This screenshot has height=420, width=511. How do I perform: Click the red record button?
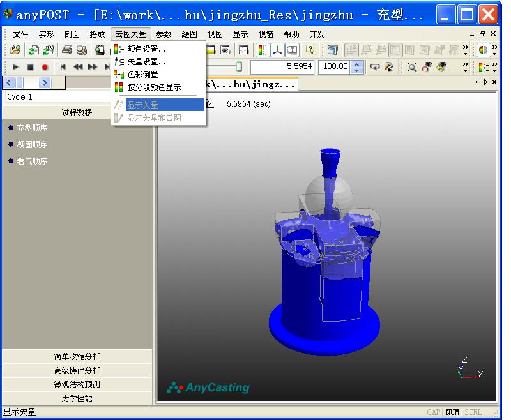(45, 67)
